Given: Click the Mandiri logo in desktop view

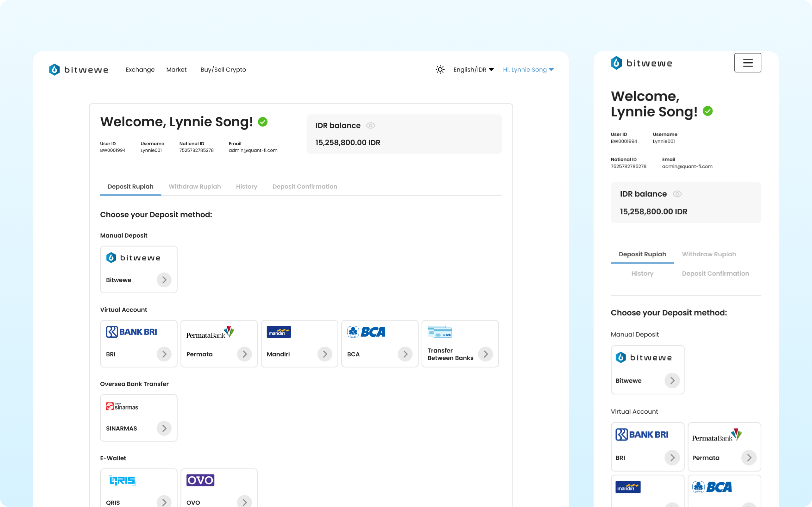Looking at the screenshot, I should coord(279,332).
